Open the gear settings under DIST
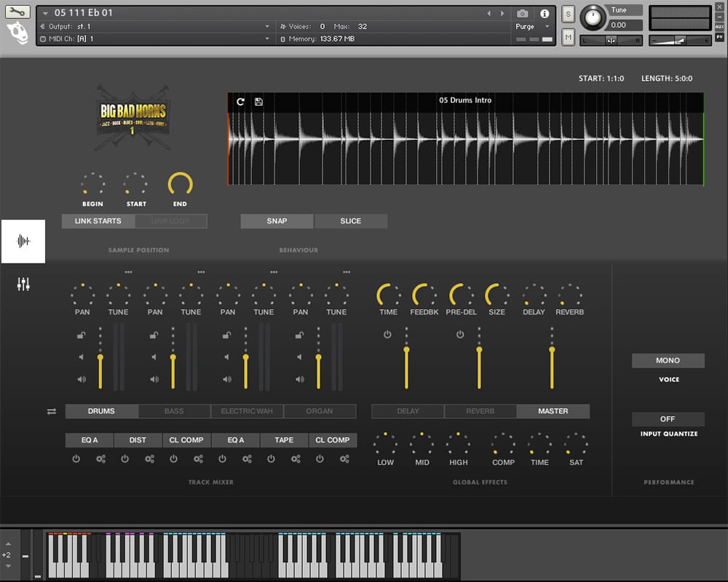The height and width of the screenshot is (582, 728). pos(149,459)
